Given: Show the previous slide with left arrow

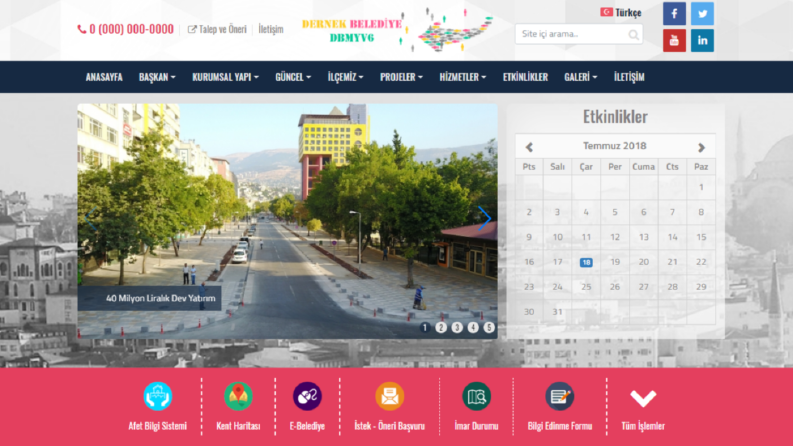Looking at the screenshot, I should pyautogui.click(x=91, y=218).
